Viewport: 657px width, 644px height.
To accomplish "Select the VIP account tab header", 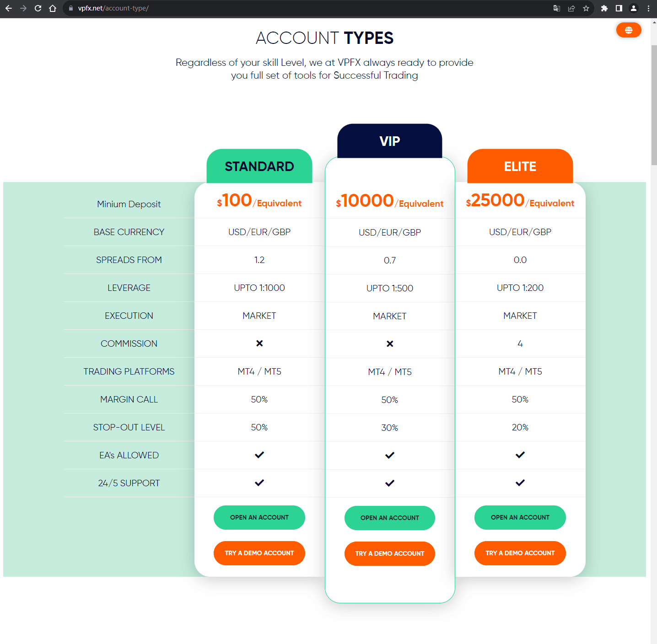I will click(x=390, y=141).
